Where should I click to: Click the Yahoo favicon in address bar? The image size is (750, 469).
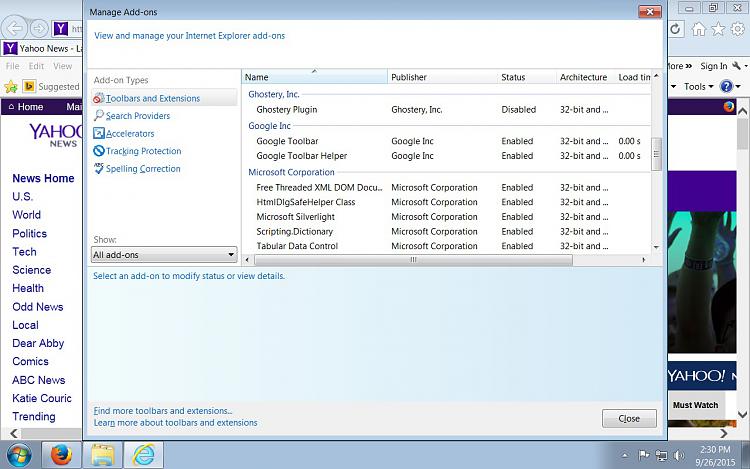[60, 29]
